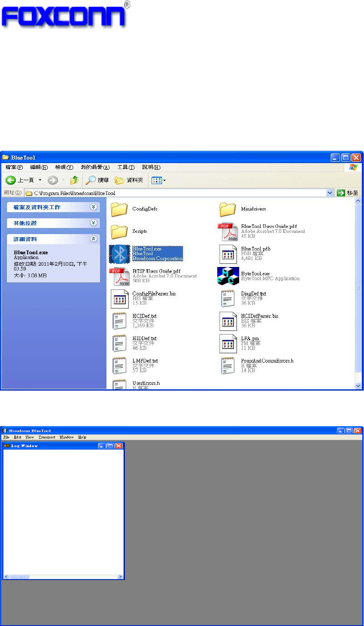Open the ConfigDefs folder icon
The width and height of the screenshot is (364, 626).
click(119, 210)
